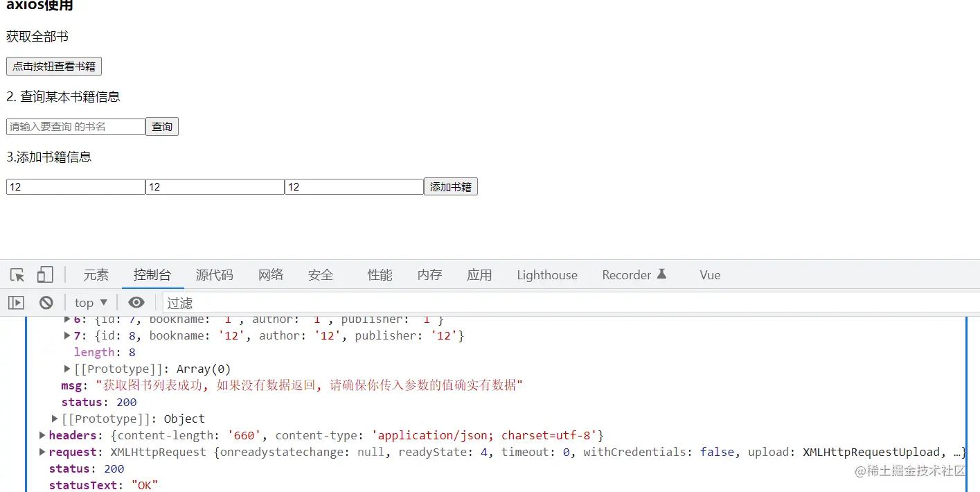Image resolution: width=980 pixels, height=492 pixels.
Task: Open the Vue devtools tab
Action: click(x=710, y=275)
